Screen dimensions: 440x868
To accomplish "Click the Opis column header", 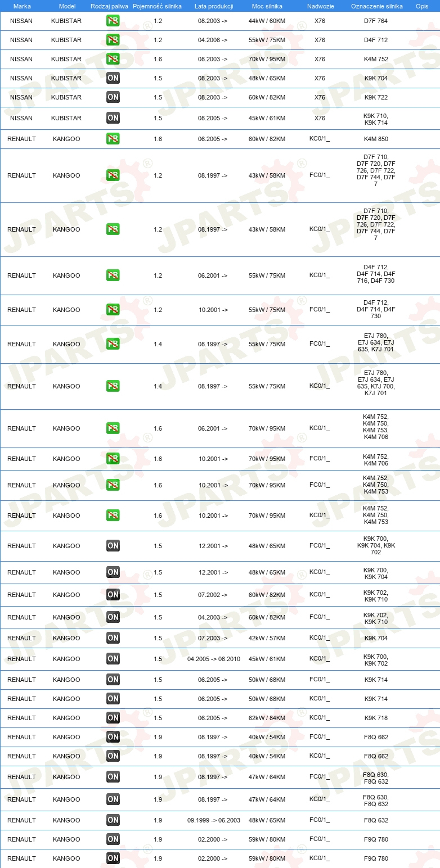I will point(422,6).
